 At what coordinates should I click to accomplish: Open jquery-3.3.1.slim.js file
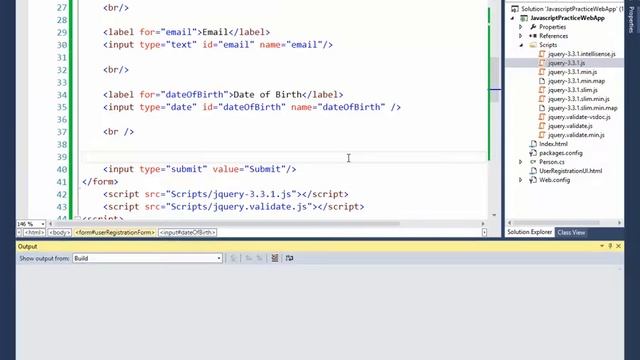coord(573,90)
